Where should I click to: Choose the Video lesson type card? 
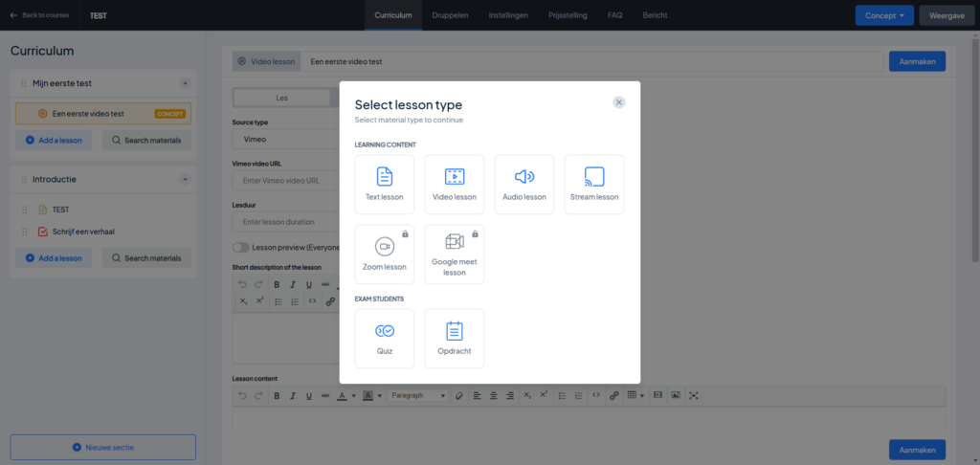455,185
